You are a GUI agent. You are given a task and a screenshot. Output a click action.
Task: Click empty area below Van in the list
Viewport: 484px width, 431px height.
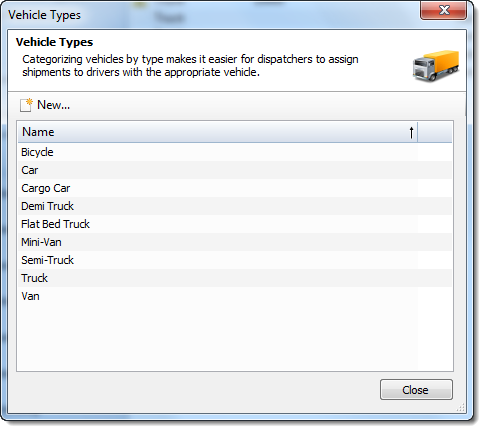click(235, 337)
